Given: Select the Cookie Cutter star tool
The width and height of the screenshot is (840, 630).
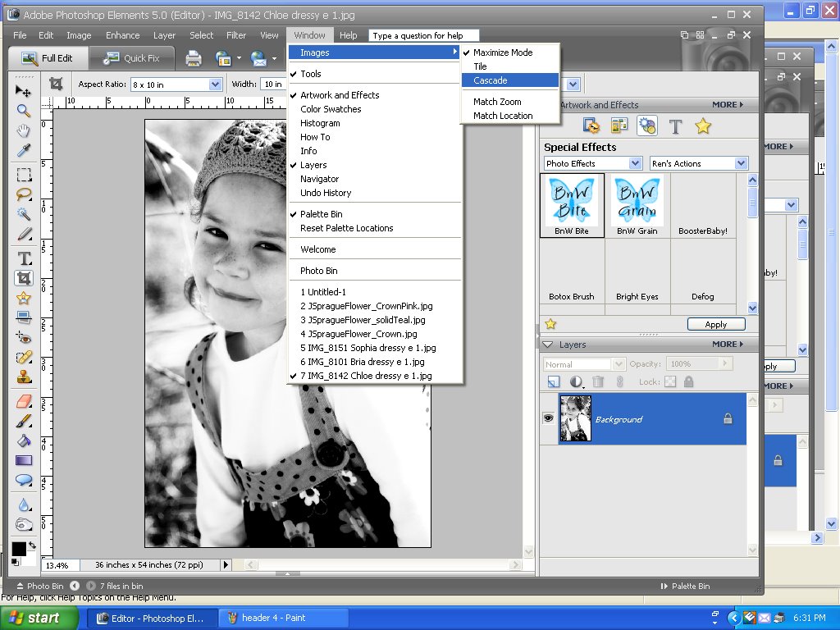Looking at the screenshot, I should tap(24, 298).
